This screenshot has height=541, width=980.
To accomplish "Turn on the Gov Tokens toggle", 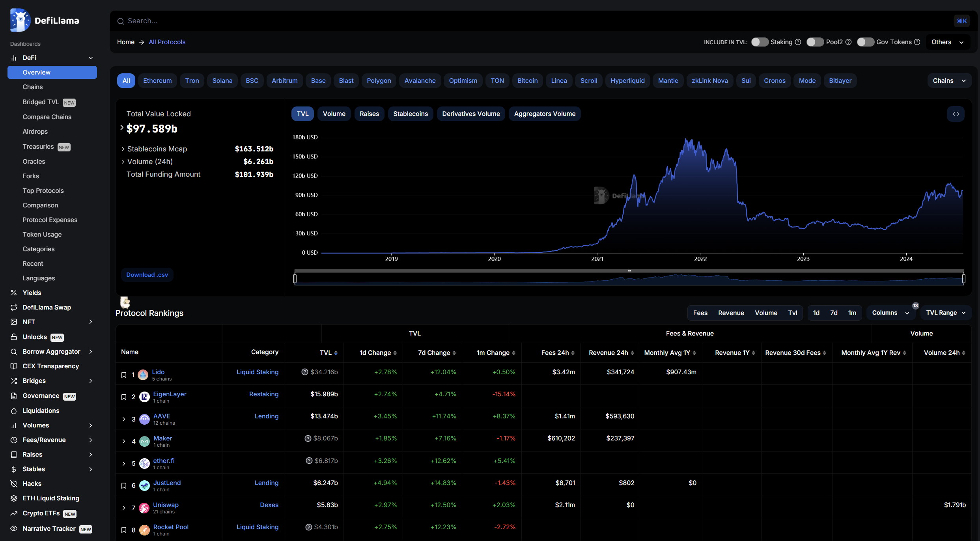I will click(x=865, y=42).
